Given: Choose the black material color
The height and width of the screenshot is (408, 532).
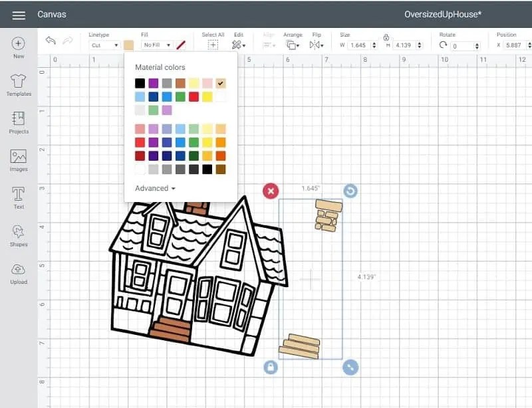Looking at the screenshot, I should (140, 83).
